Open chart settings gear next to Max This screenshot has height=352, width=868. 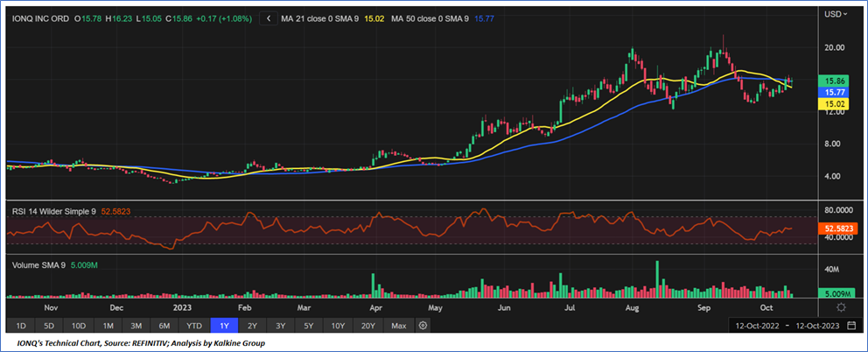click(x=423, y=326)
